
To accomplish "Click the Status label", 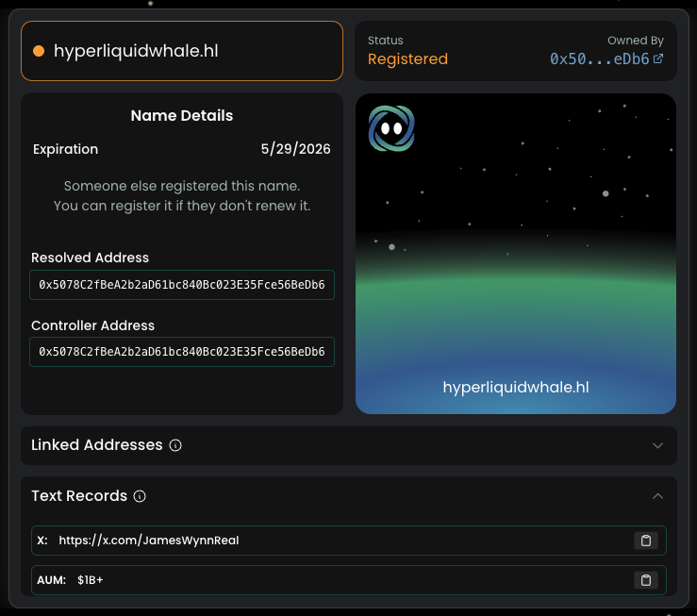I will pyautogui.click(x=386, y=41).
